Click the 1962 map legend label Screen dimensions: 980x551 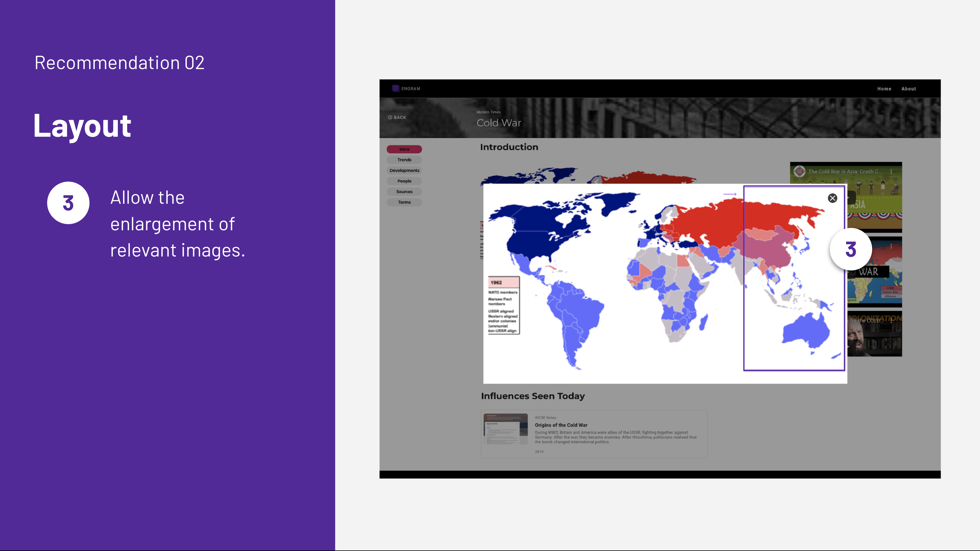[x=496, y=282]
